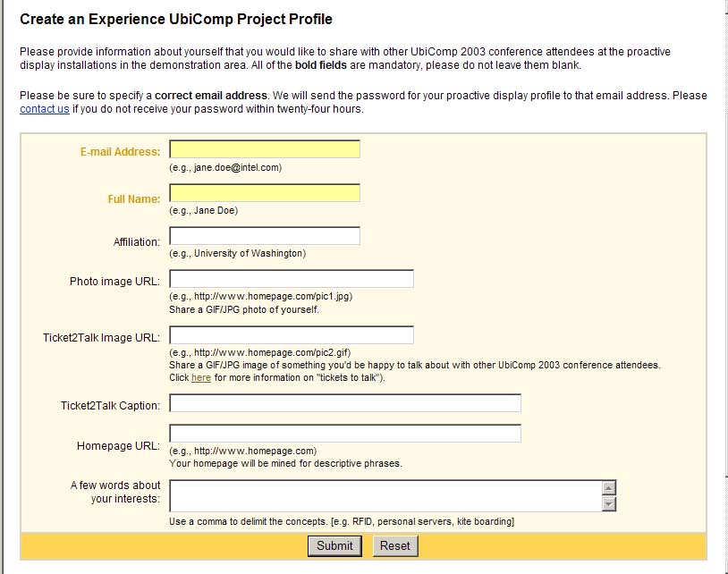This screenshot has height=574, width=728.
Task: Select the Affiliation input field
Action: (x=265, y=236)
